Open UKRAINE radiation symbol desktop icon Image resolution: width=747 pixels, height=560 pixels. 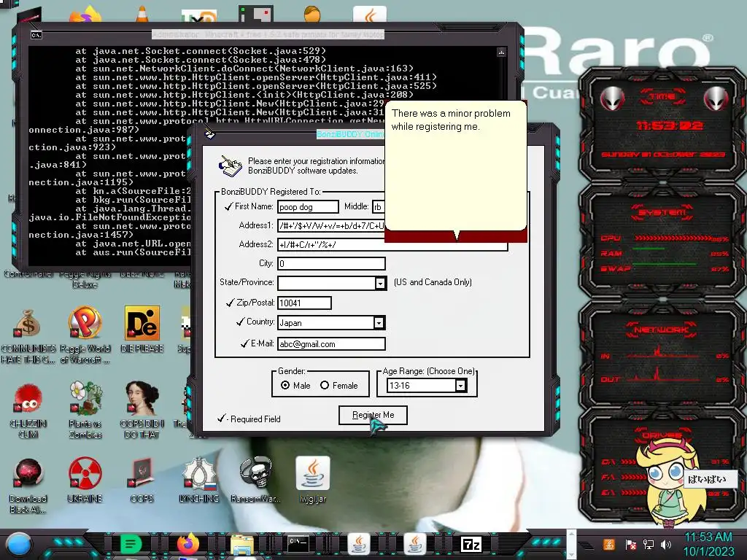click(85, 480)
